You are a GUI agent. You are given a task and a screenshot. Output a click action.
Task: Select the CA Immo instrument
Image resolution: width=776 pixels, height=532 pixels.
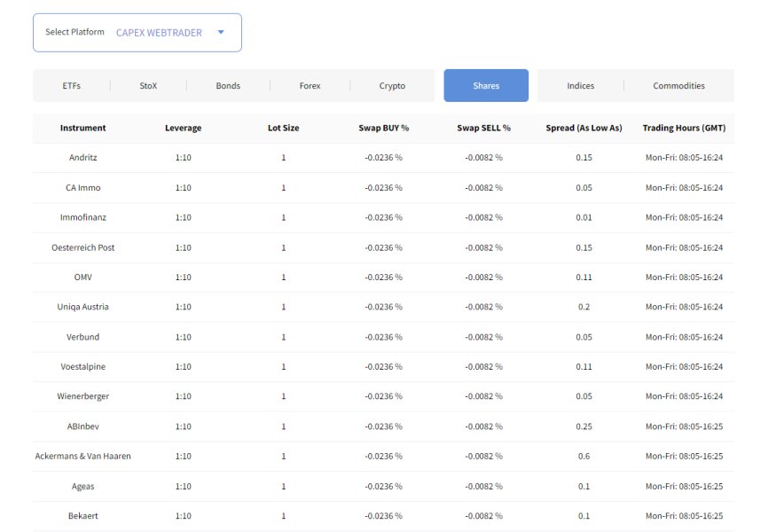(x=82, y=188)
